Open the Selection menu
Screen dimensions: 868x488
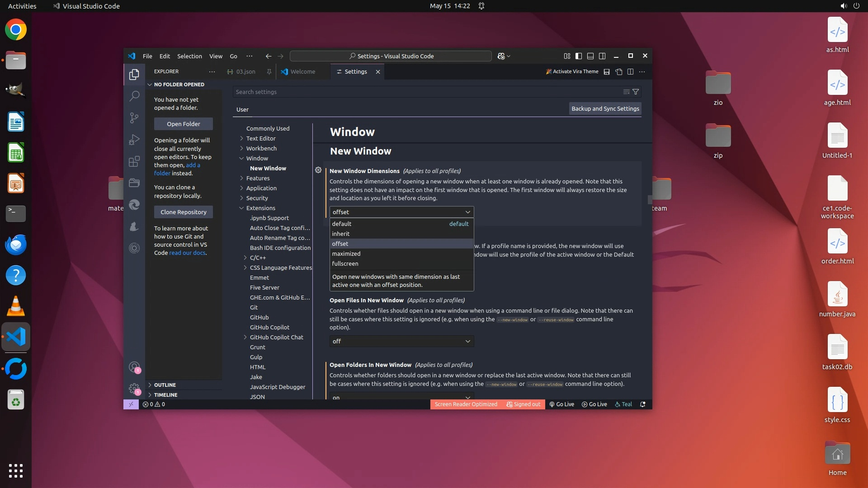point(189,56)
